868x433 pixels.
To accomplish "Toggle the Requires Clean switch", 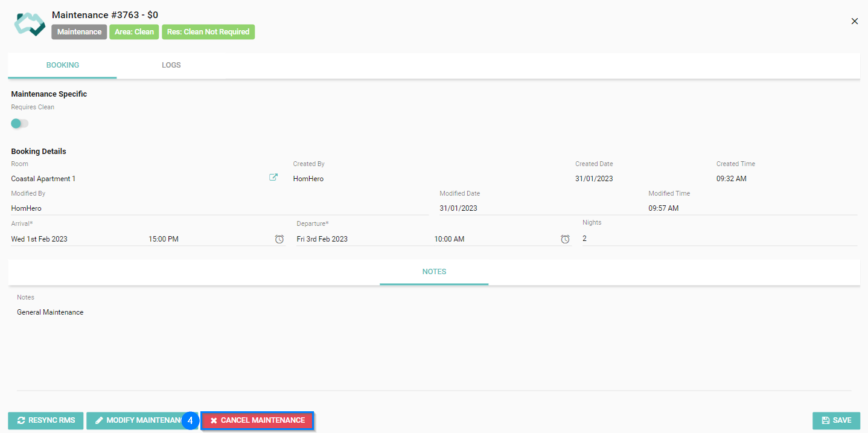I will pos(19,123).
